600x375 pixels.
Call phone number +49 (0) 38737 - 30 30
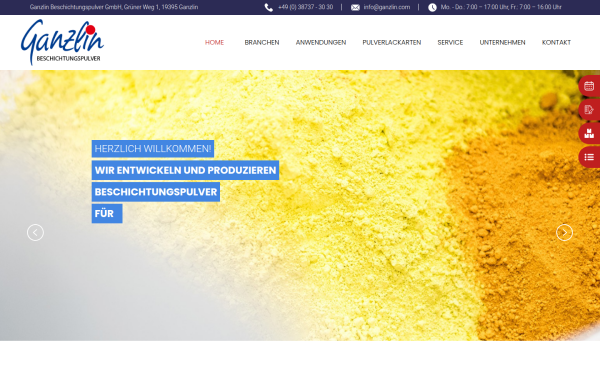tap(305, 7)
